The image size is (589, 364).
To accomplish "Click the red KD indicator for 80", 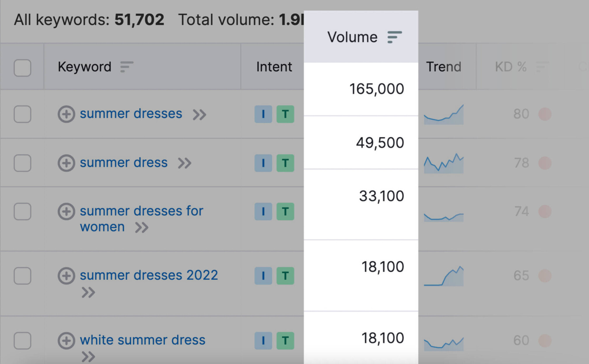I will 545,114.
